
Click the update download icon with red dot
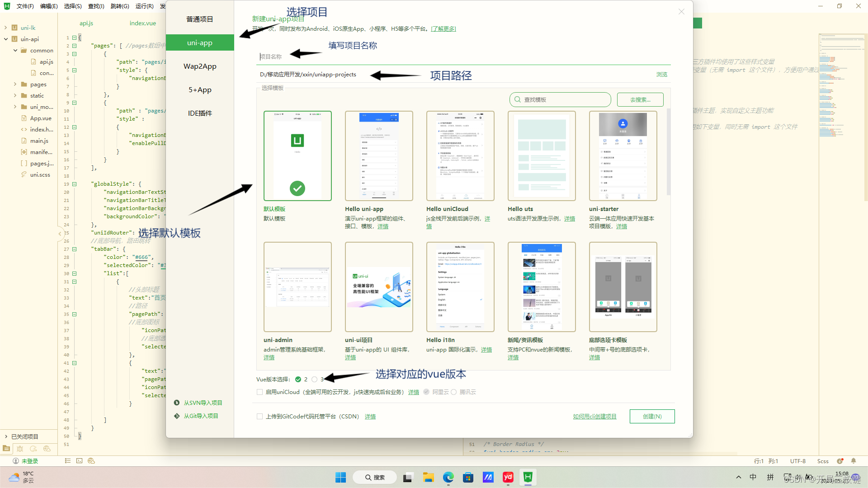[x=840, y=461]
